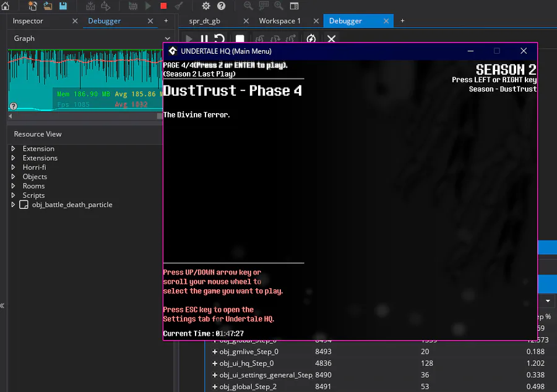Click the Create Executable toolbar icon
This screenshot has width=557, height=392.
pos(105,6)
